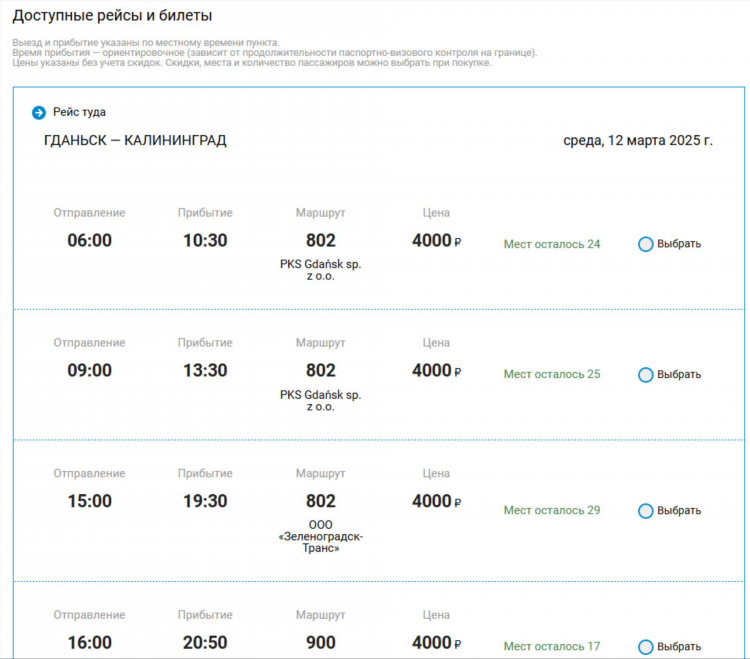This screenshot has width=750, height=659.
Task: Click carrier ООО «Зеленоградск-Транс»
Action: point(320,536)
